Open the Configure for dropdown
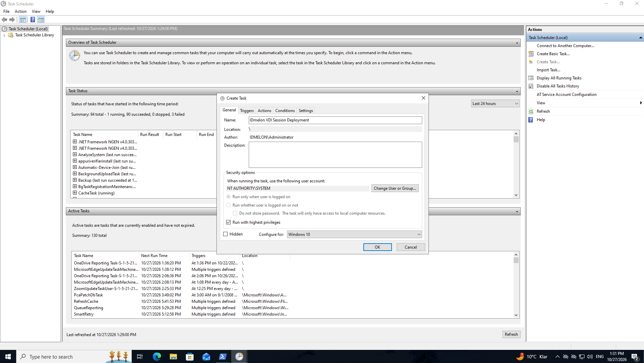 click(x=354, y=234)
